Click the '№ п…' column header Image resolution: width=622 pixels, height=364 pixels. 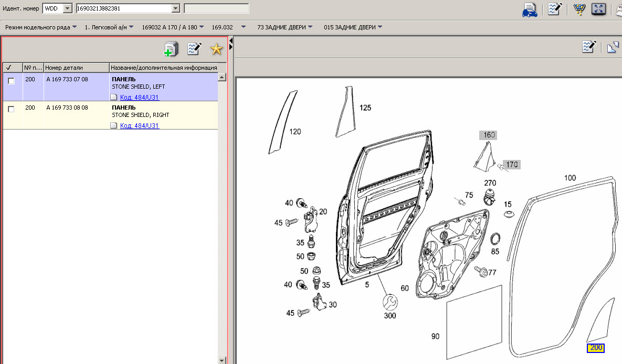coord(33,68)
